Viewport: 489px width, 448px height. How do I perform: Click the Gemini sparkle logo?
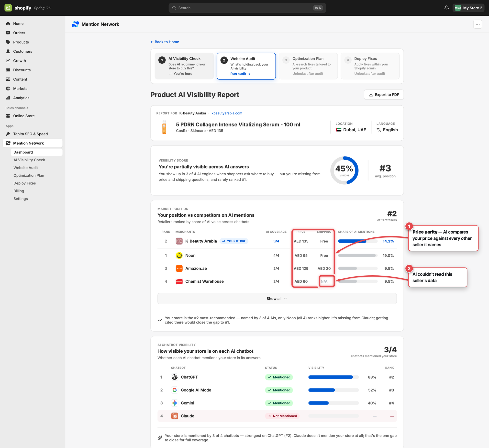coord(175,403)
